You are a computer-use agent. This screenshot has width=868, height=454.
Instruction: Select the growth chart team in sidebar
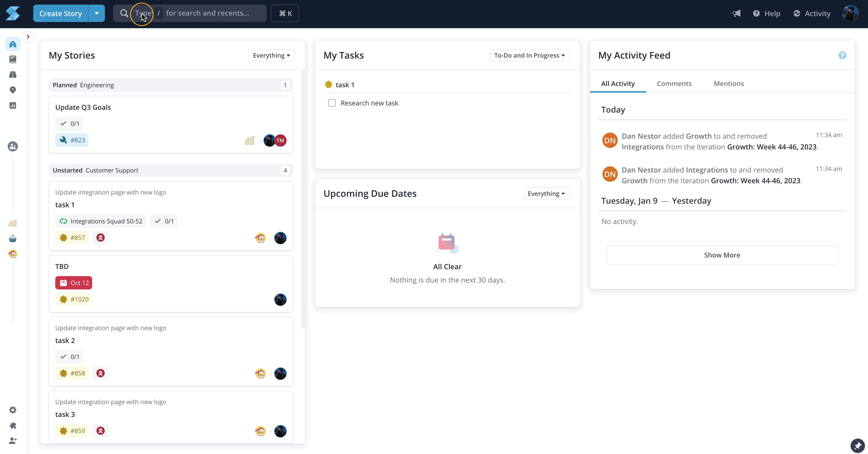pos(13,223)
